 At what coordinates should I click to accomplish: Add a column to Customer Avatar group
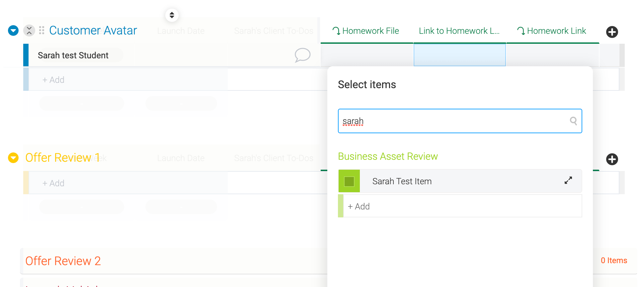point(612,32)
